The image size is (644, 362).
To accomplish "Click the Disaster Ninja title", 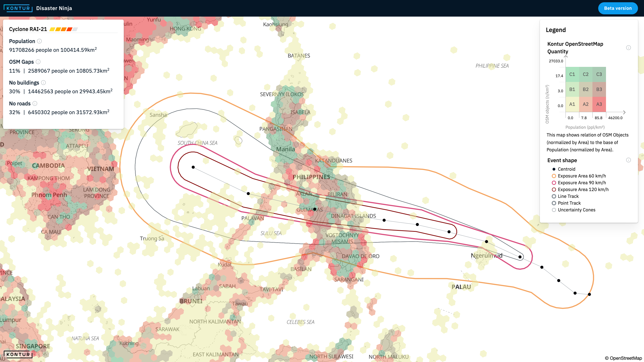I will point(54,8).
